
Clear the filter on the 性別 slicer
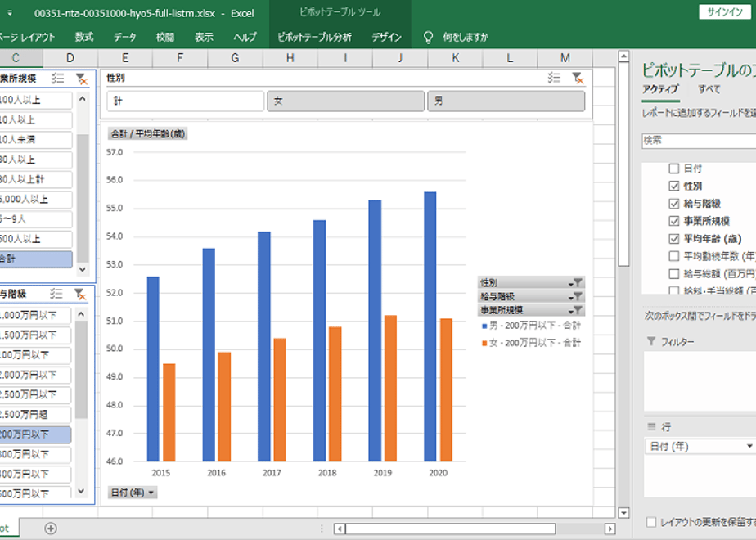pyautogui.click(x=577, y=78)
